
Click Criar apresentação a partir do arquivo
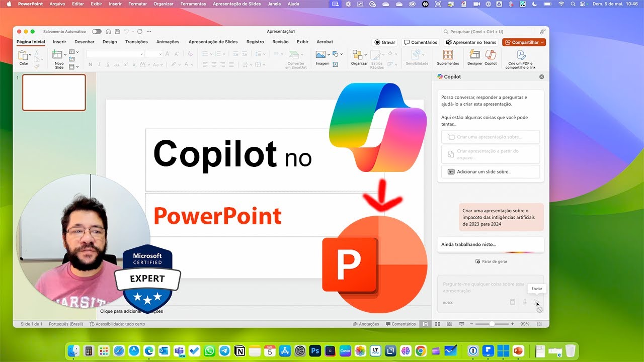[491, 154]
